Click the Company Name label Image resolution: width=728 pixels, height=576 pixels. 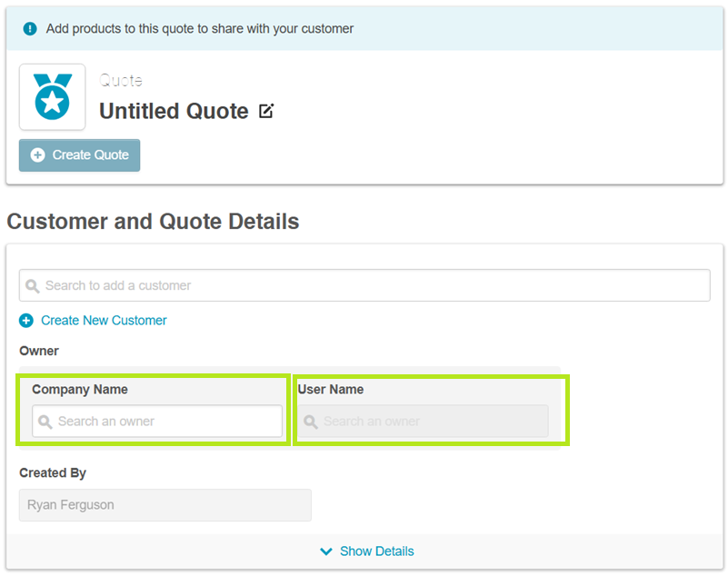tap(80, 390)
